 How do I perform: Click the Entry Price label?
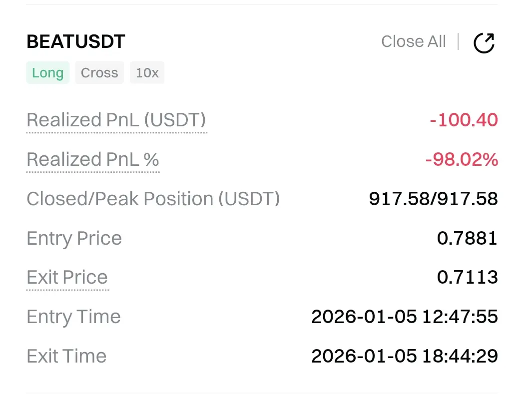tap(74, 238)
